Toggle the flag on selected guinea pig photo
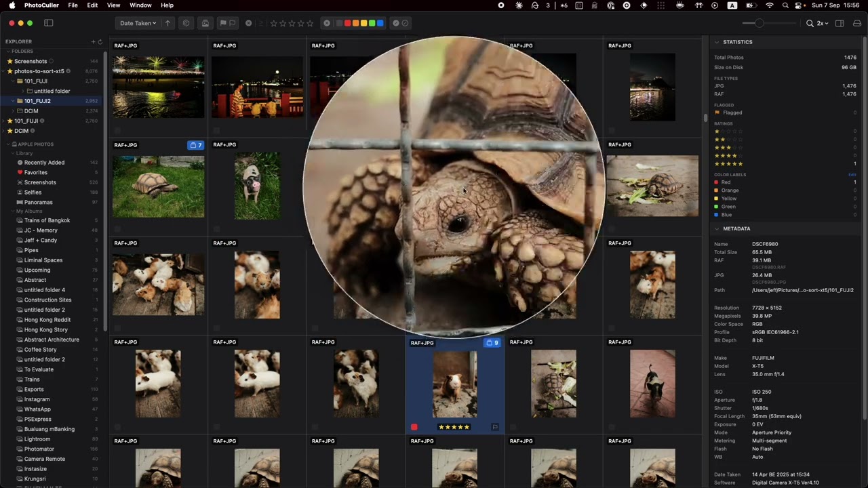 tap(495, 427)
